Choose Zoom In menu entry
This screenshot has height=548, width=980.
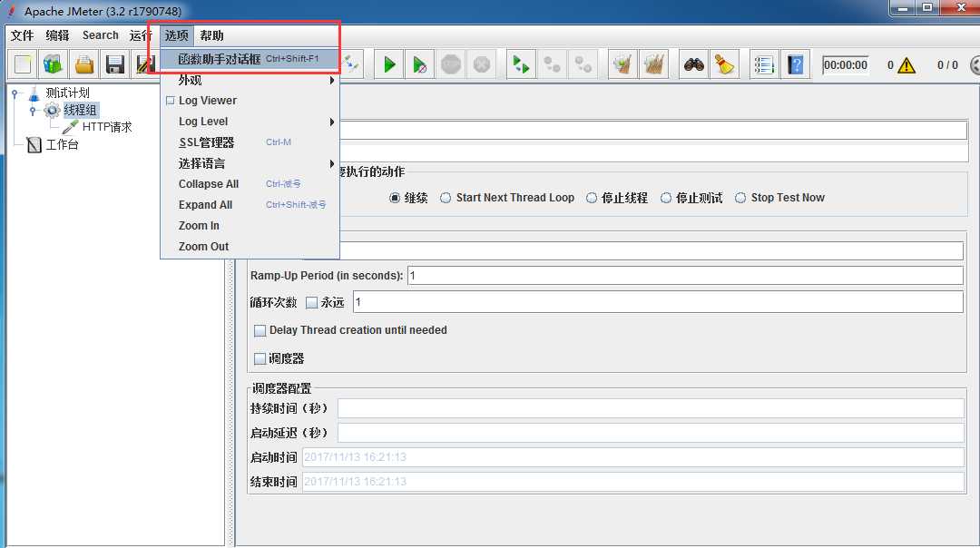[250, 226]
